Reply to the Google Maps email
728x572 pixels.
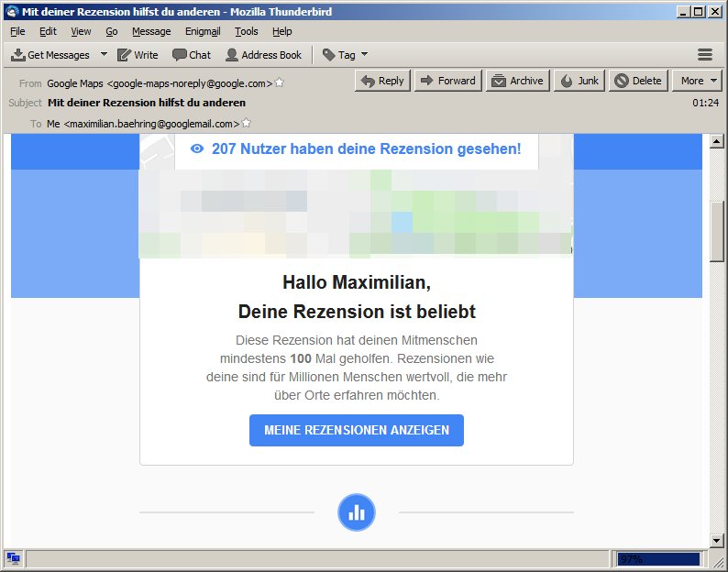coord(382,81)
